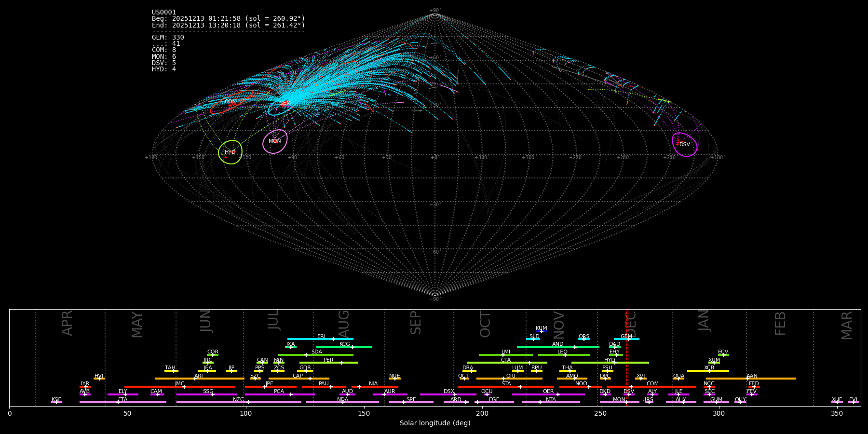868x434 pixels.
Task: Select the 'GEM: 330' count line
Action: pyautogui.click(x=168, y=38)
